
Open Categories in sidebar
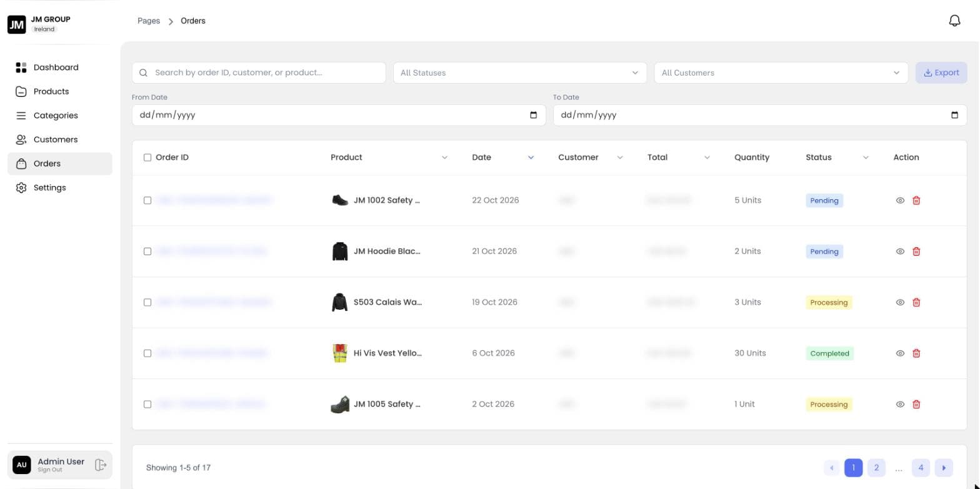click(60, 116)
